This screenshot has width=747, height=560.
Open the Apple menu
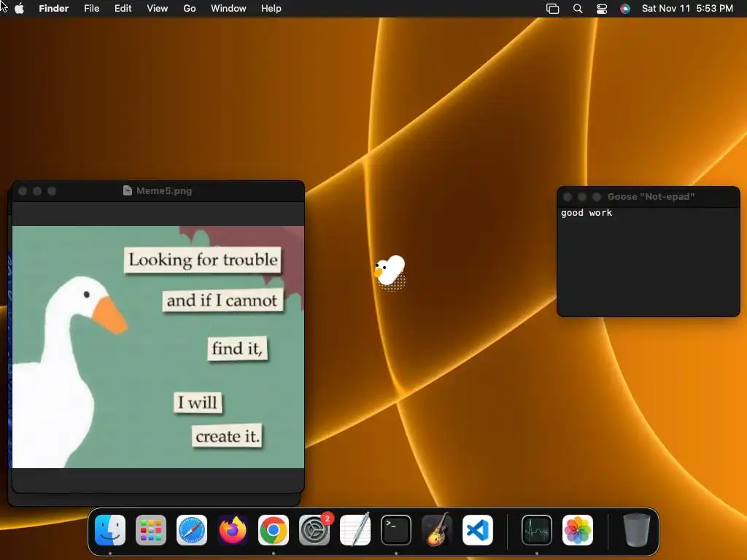tap(19, 8)
